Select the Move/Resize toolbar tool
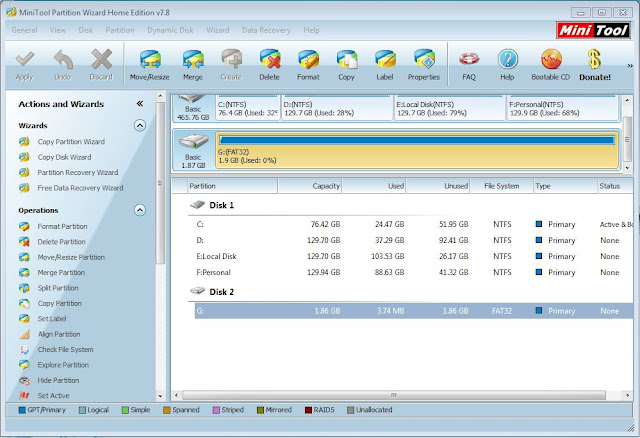This screenshot has height=438, width=640. [x=149, y=65]
